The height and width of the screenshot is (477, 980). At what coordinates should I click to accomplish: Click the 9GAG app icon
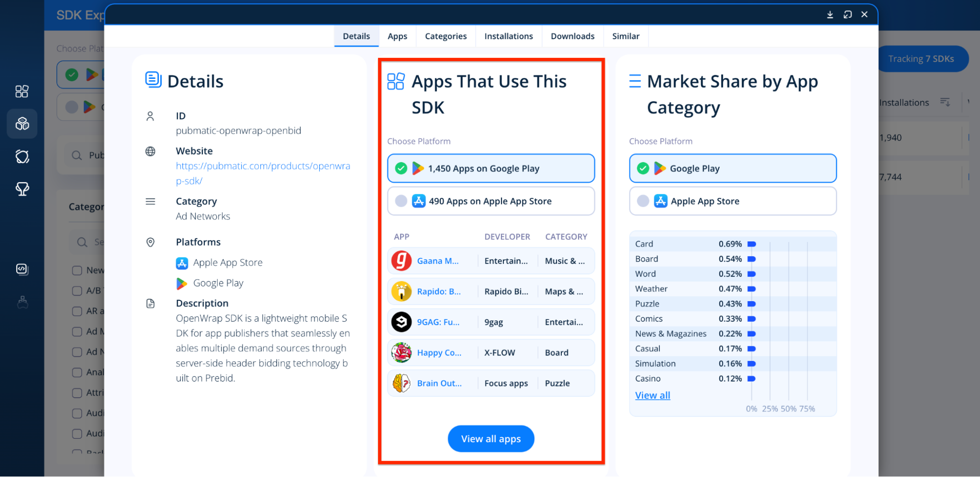tap(401, 322)
